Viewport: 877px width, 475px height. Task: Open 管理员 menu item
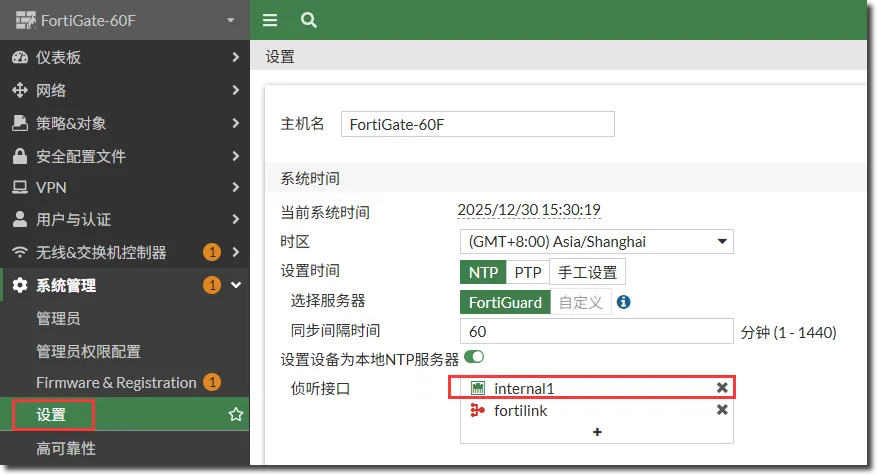58,319
